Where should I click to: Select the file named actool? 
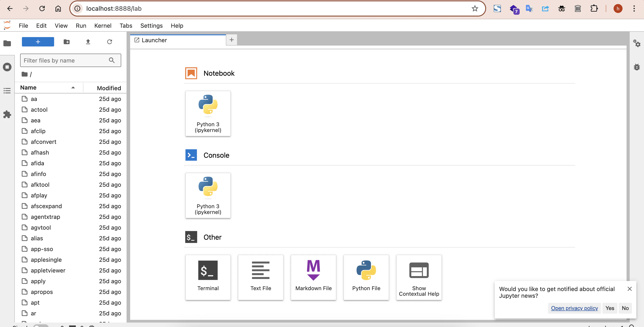[x=70, y=110]
